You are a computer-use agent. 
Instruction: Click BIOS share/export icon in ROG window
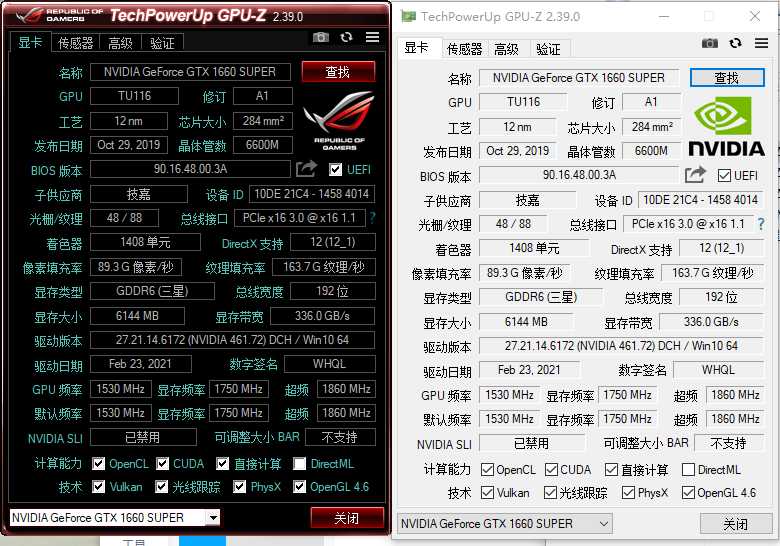pyautogui.click(x=306, y=169)
